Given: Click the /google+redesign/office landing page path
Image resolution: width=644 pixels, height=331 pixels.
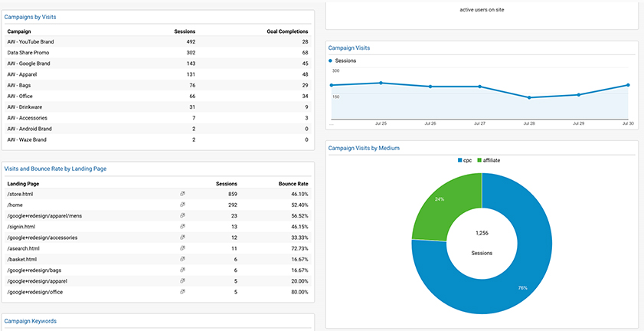Looking at the screenshot, I should coord(35,292).
